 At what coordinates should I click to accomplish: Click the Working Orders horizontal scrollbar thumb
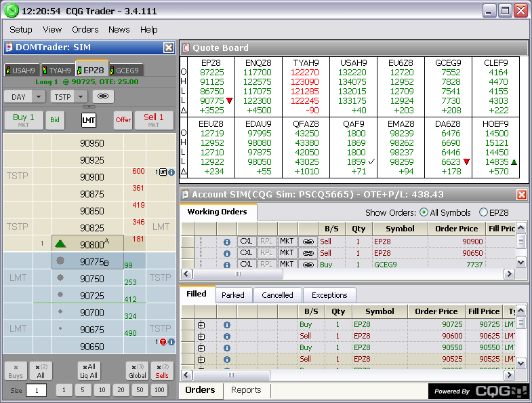pyautogui.click(x=238, y=274)
